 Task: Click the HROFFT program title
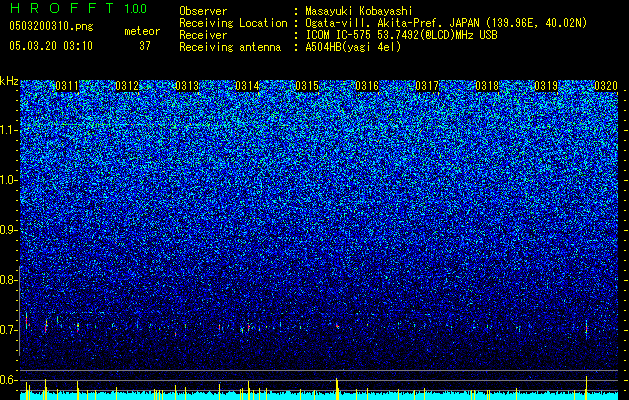pyautogui.click(x=62, y=8)
